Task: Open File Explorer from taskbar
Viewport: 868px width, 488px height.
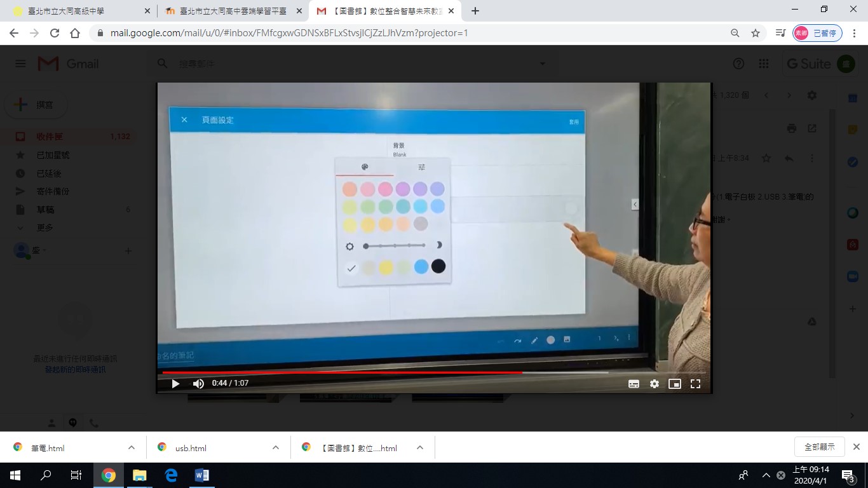Action: [139, 475]
